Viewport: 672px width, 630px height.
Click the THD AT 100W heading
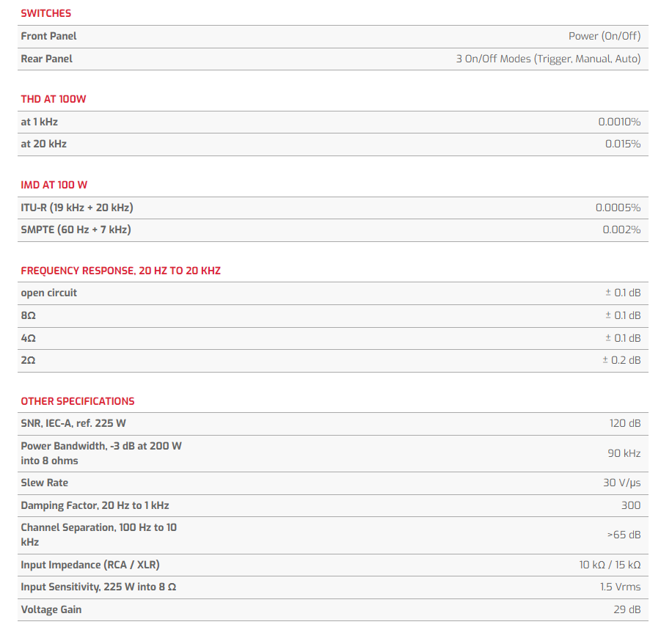click(x=54, y=99)
